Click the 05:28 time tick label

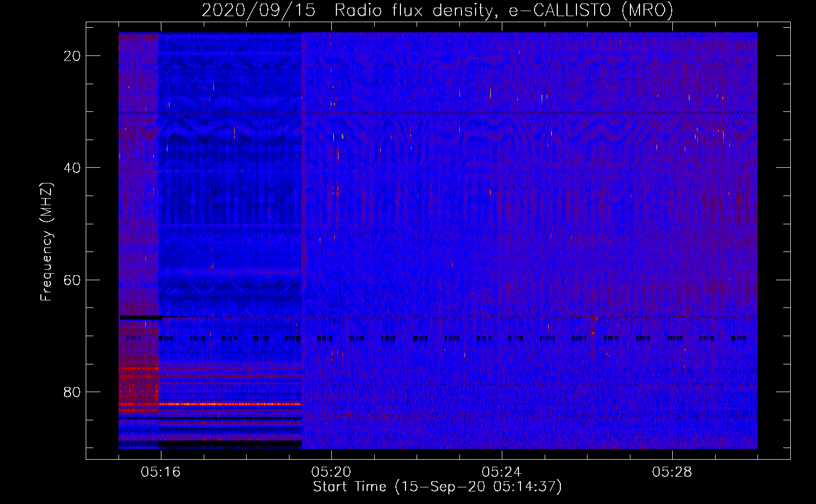tap(672, 472)
